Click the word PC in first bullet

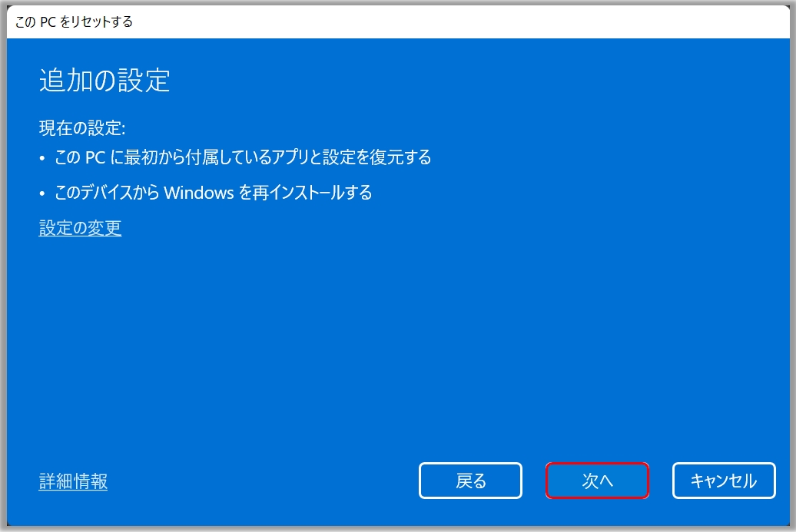tap(95, 157)
